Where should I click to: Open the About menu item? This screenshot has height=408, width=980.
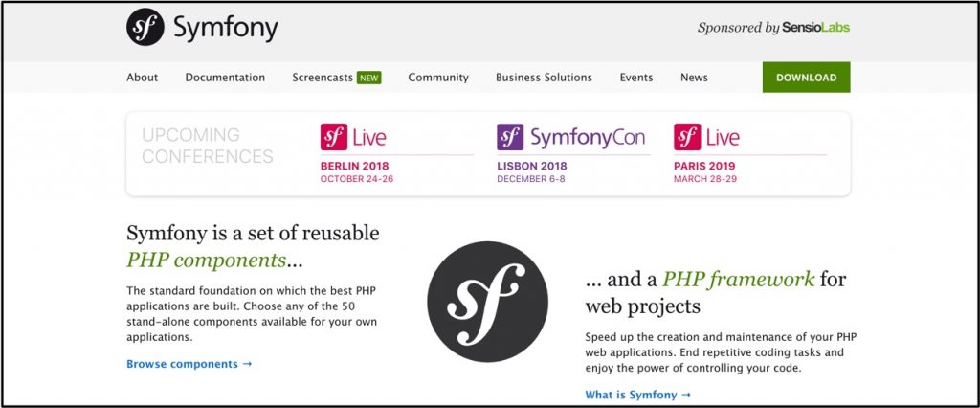click(x=143, y=78)
